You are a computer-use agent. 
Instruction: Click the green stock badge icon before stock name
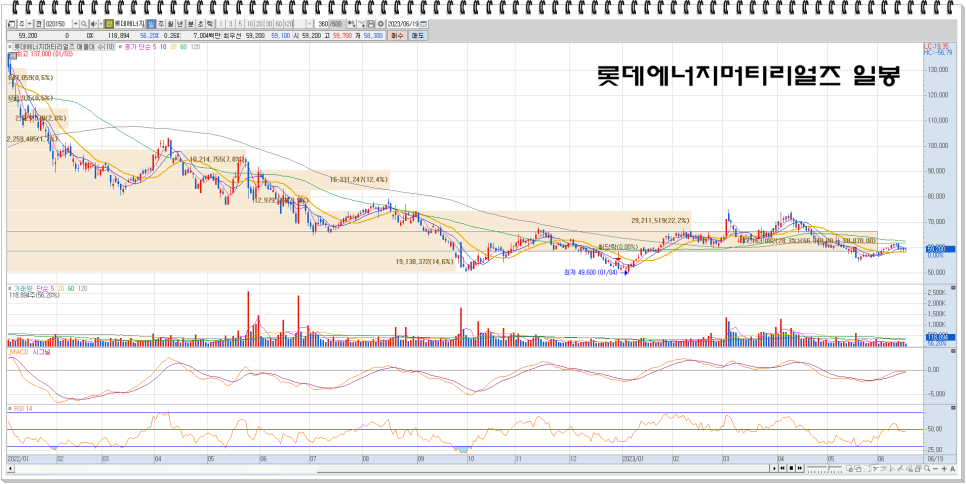(109, 23)
